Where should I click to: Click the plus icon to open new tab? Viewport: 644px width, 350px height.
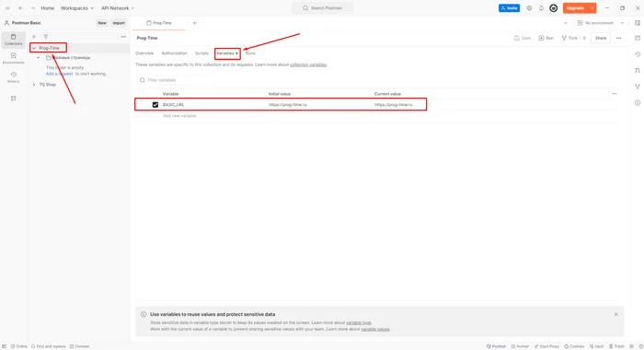(x=195, y=23)
